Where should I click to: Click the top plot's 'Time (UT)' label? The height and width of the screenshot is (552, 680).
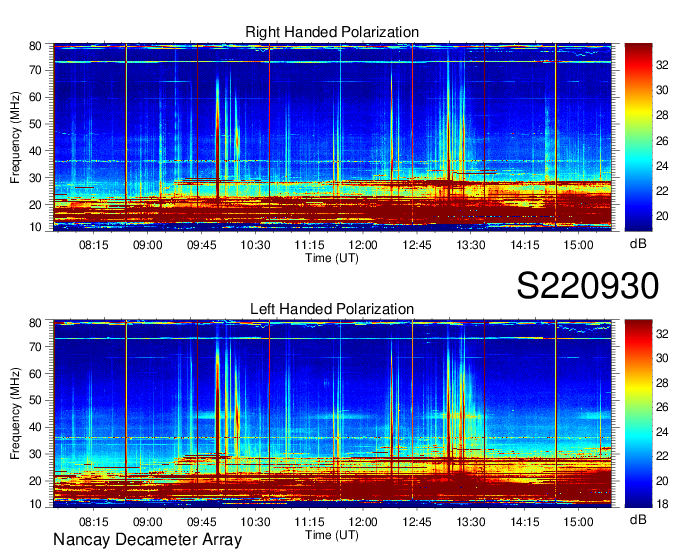point(332,258)
